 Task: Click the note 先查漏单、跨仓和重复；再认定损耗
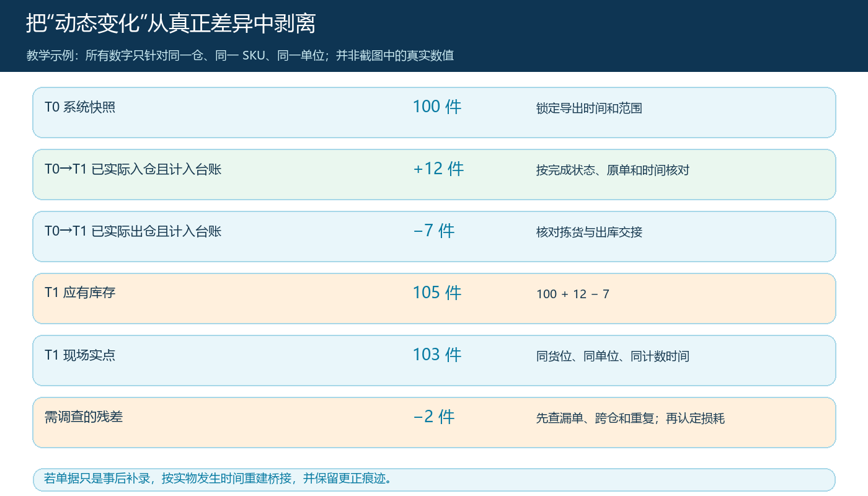(631, 418)
